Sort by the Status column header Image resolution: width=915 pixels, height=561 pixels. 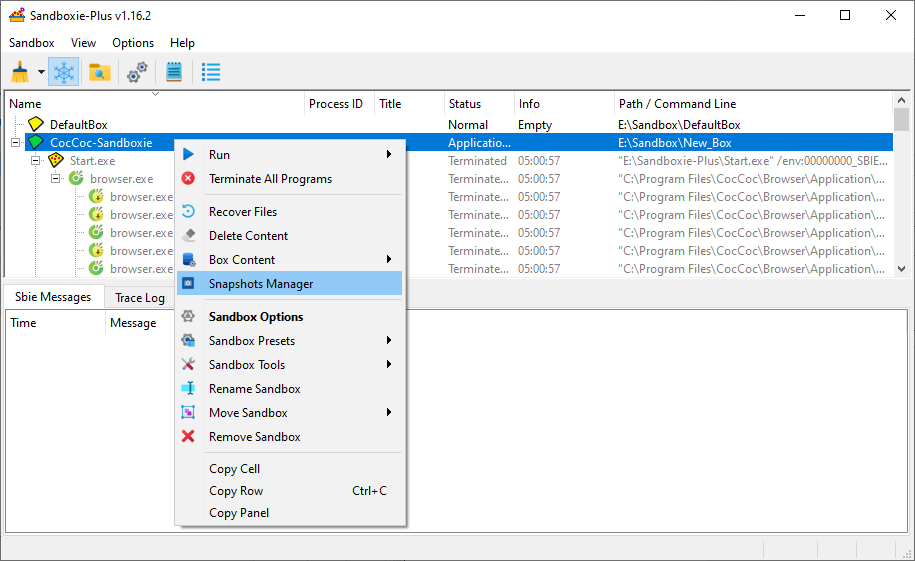pos(479,104)
